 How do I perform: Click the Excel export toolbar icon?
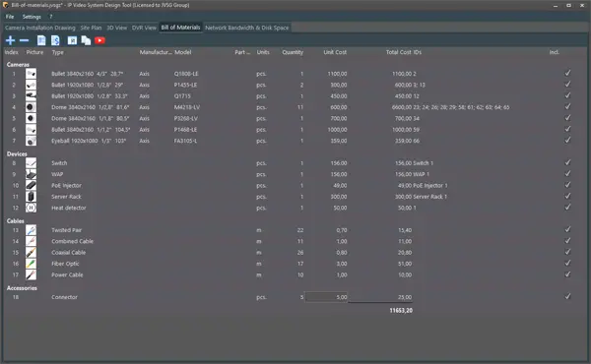[72, 40]
